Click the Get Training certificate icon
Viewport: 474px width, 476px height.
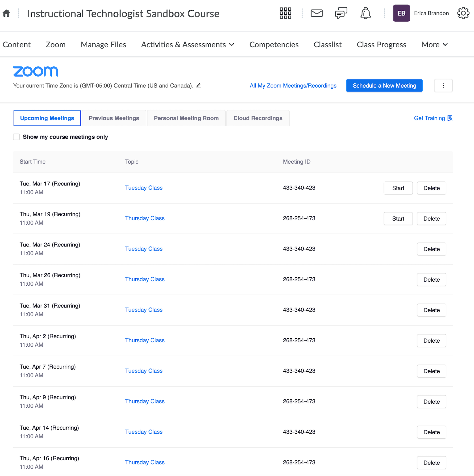450,118
